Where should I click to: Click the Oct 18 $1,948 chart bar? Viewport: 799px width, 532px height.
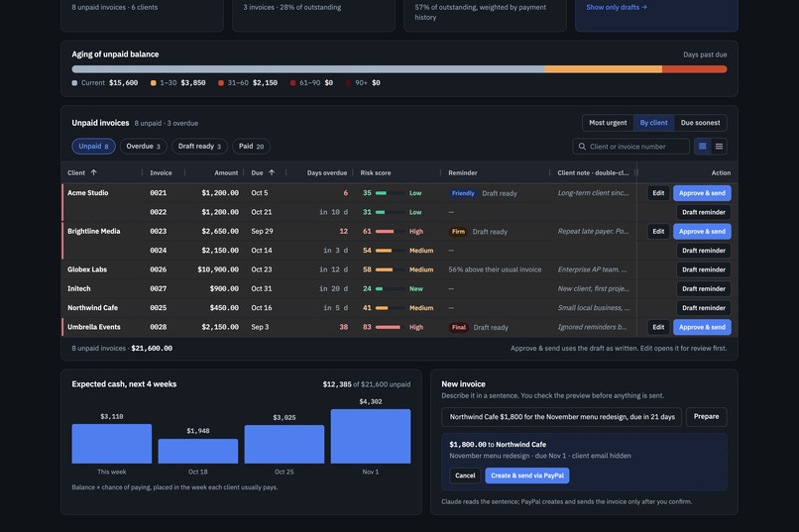click(x=197, y=451)
